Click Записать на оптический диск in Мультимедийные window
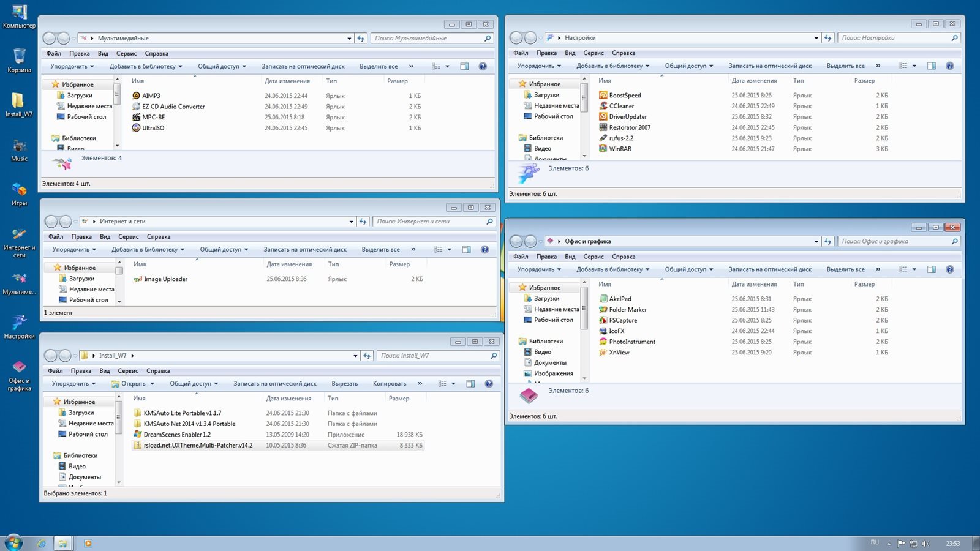 tap(303, 66)
